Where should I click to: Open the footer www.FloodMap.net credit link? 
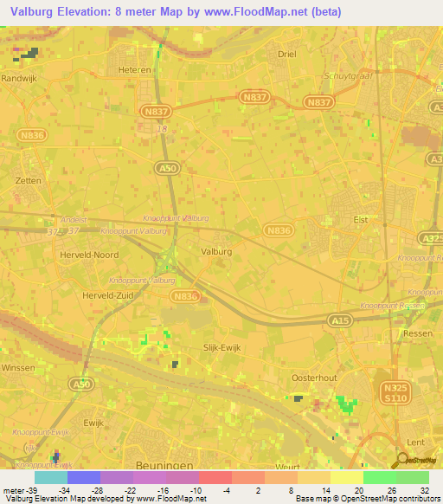(x=171, y=499)
